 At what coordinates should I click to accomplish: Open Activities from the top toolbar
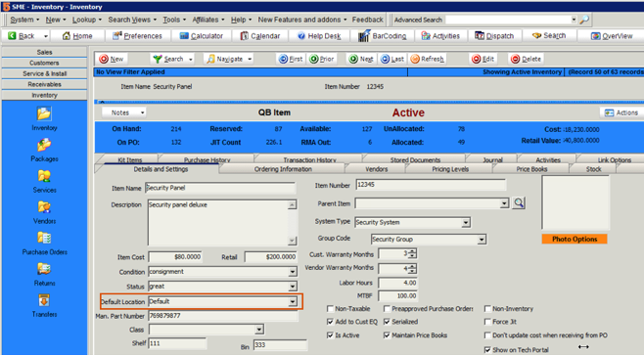pos(440,36)
